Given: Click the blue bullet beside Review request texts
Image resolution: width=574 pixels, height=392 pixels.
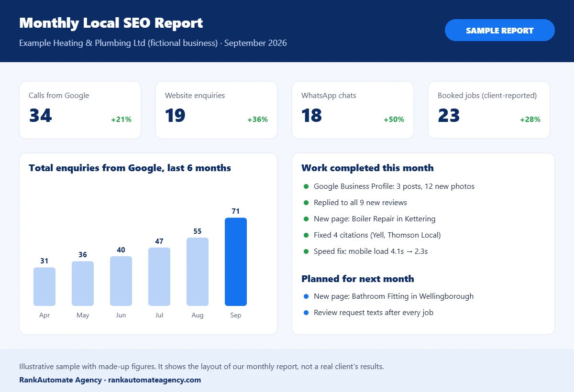Looking at the screenshot, I should click(x=306, y=313).
